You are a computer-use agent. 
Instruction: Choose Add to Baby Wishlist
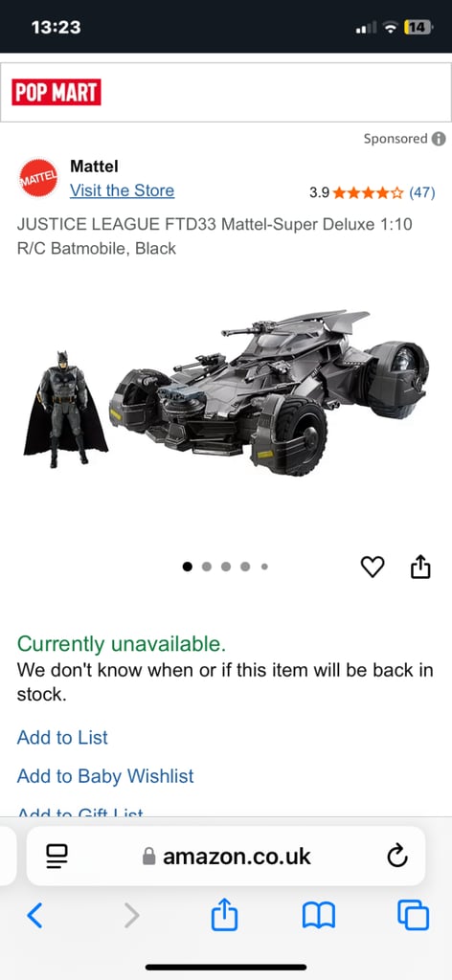105,776
